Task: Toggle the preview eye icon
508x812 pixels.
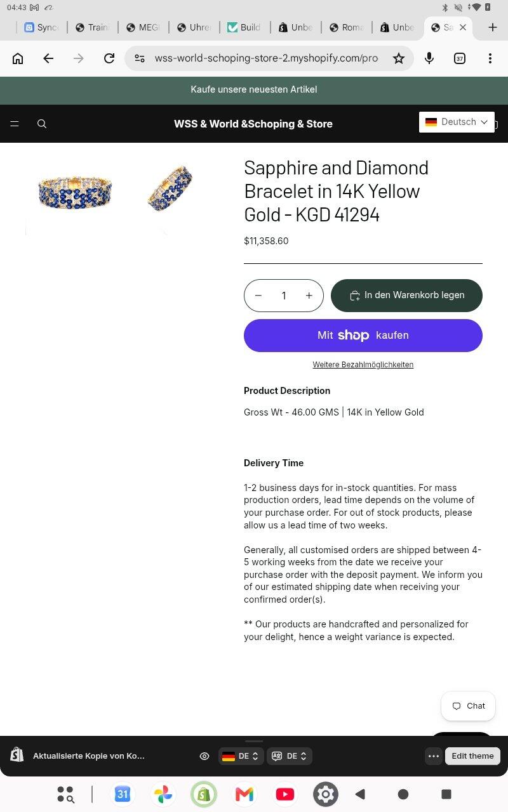Action: point(204,756)
